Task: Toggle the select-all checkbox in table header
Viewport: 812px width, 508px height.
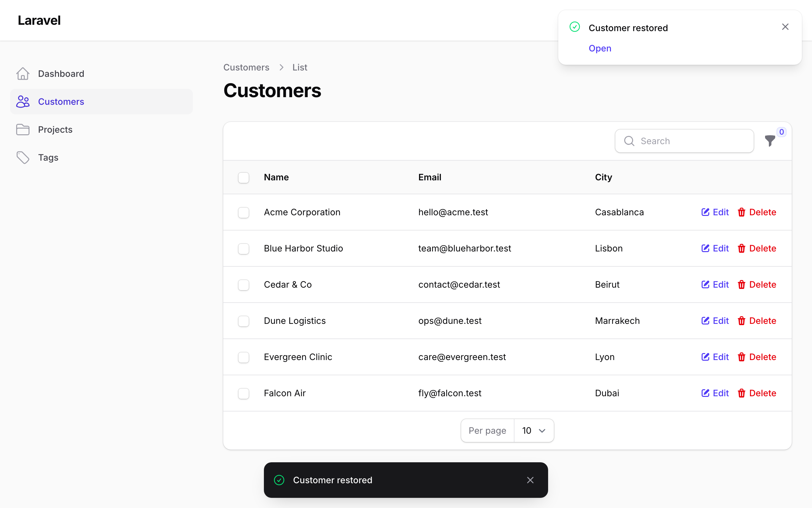Action: coord(244,177)
